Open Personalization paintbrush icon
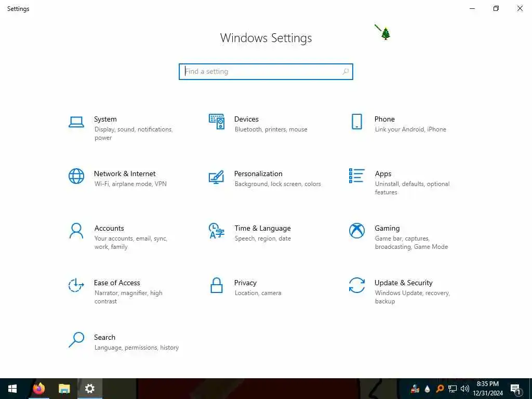532x399 pixels. (217, 177)
